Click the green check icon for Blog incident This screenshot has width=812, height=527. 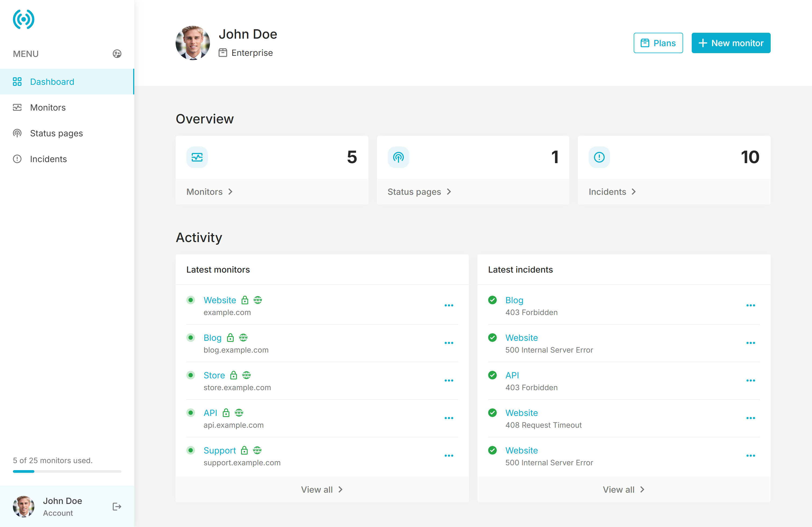point(492,300)
